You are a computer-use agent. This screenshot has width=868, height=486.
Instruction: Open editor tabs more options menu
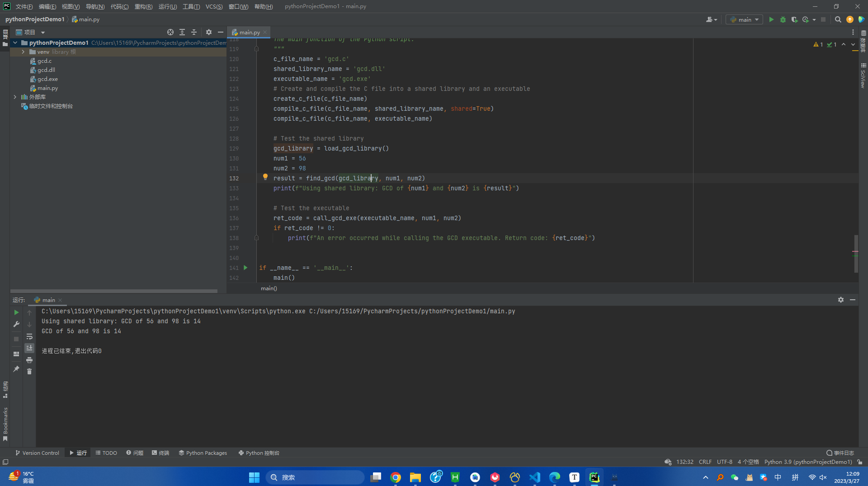[x=853, y=32]
